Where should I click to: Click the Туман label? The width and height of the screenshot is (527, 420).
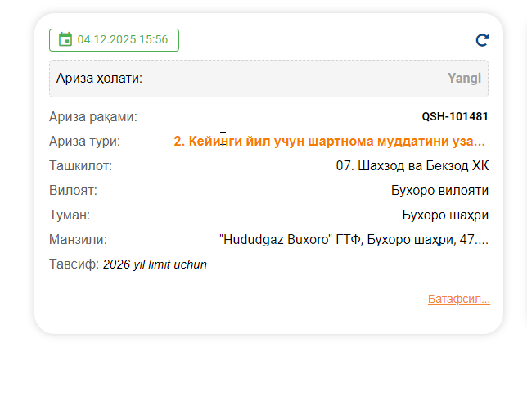[70, 215]
